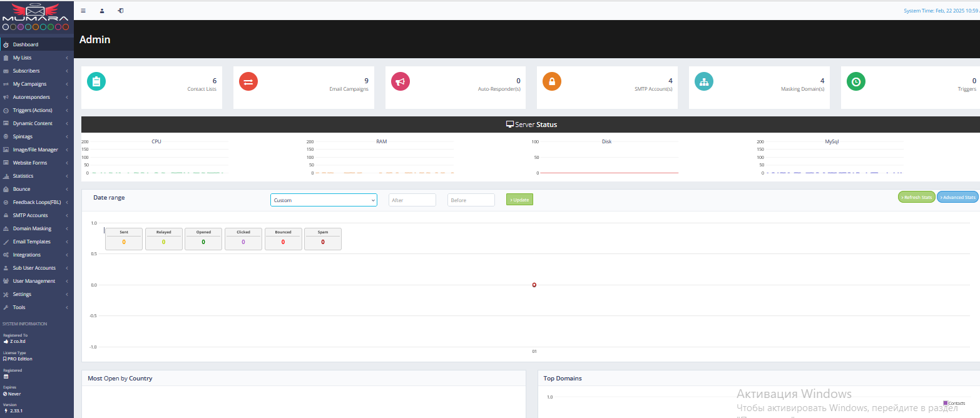Select Dashboard in the sidebar

(26, 44)
